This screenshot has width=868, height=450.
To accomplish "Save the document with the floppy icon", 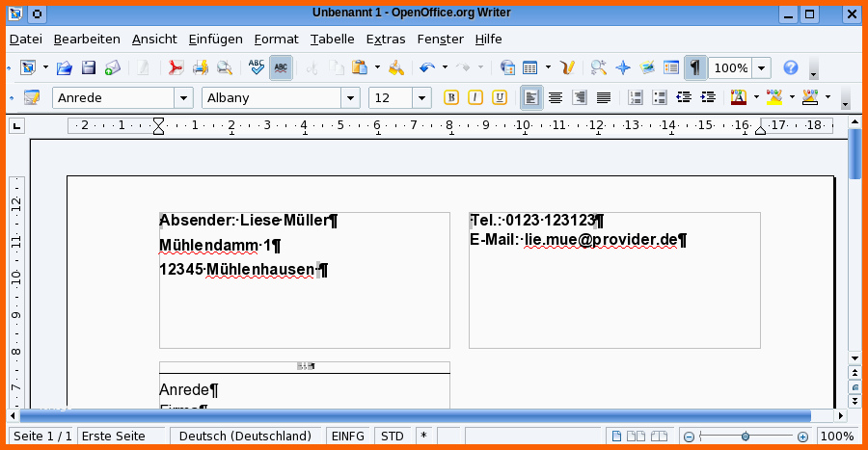I will tap(89, 67).
